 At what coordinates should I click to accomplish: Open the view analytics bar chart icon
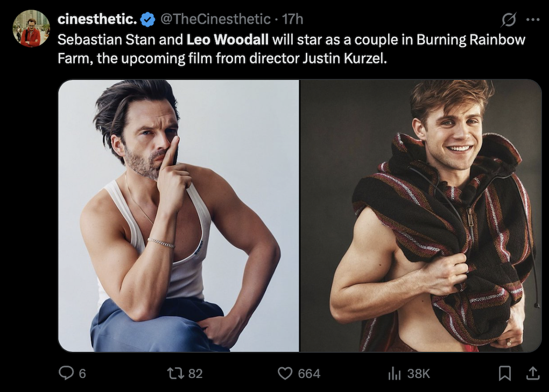[x=395, y=373]
